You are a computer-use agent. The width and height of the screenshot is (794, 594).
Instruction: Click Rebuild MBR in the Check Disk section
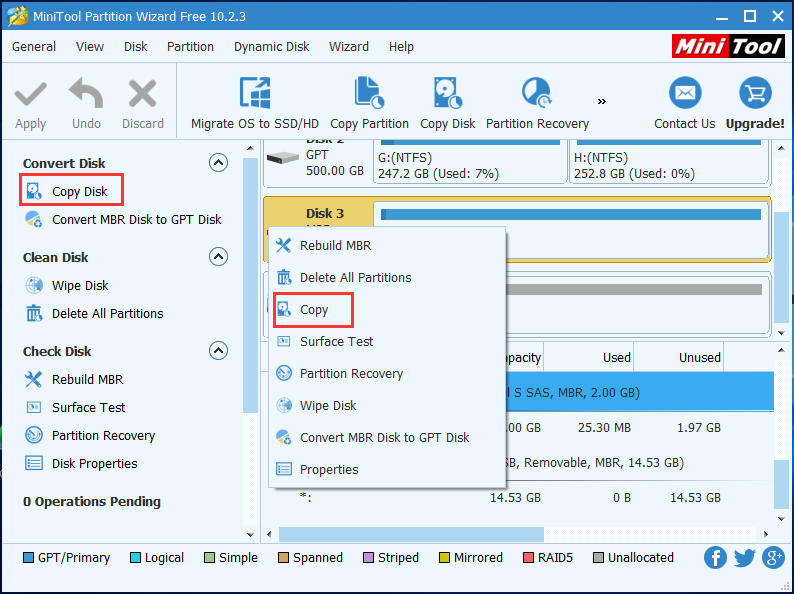(x=74, y=379)
